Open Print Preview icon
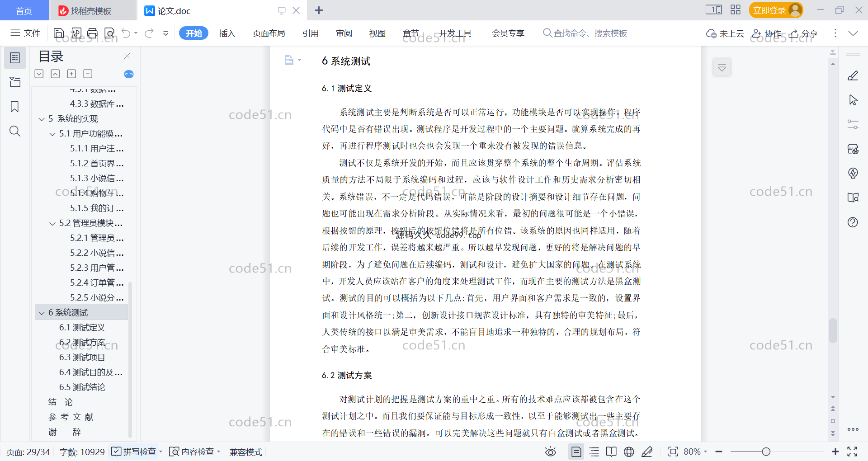 pyautogui.click(x=109, y=33)
